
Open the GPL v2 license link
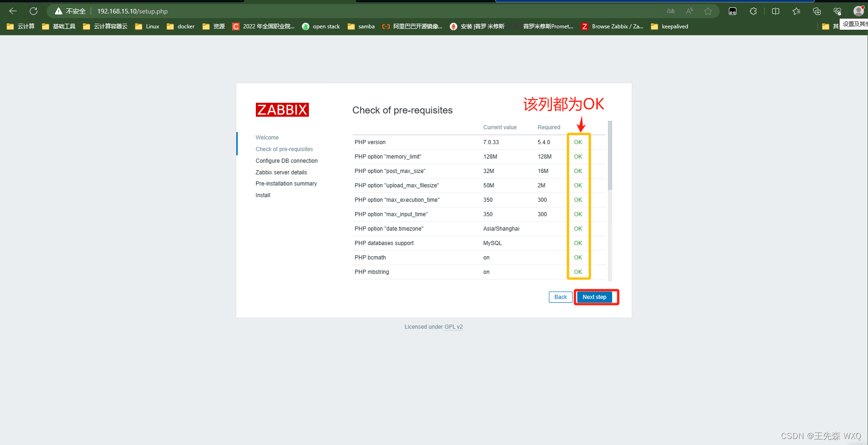coord(454,327)
